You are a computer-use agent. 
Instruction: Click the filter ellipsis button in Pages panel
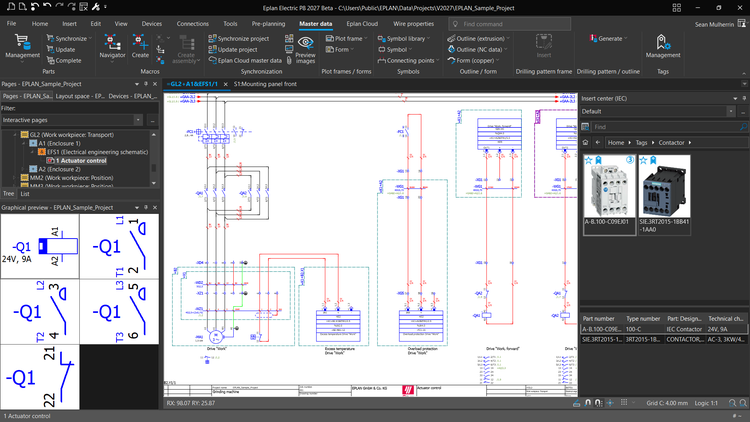coord(153,120)
